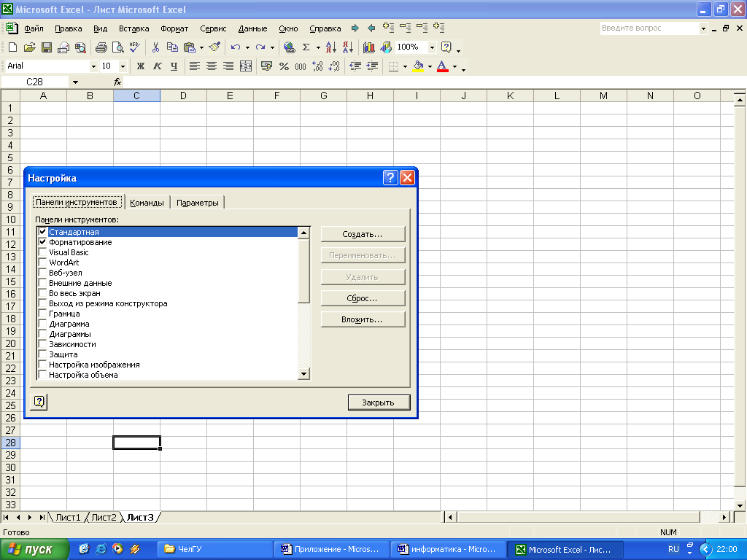The width and height of the screenshot is (747, 560).
Task: Select the Format Painter brush icon
Action: (x=215, y=47)
